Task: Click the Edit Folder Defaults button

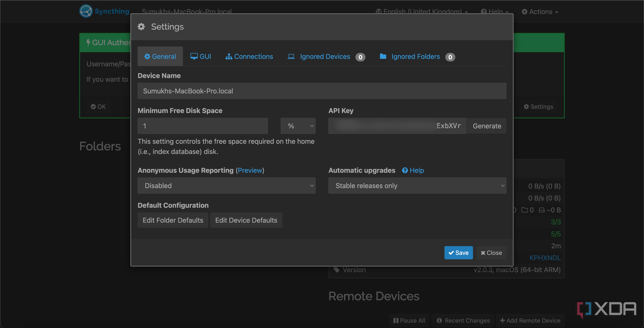Action: tap(173, 220)
